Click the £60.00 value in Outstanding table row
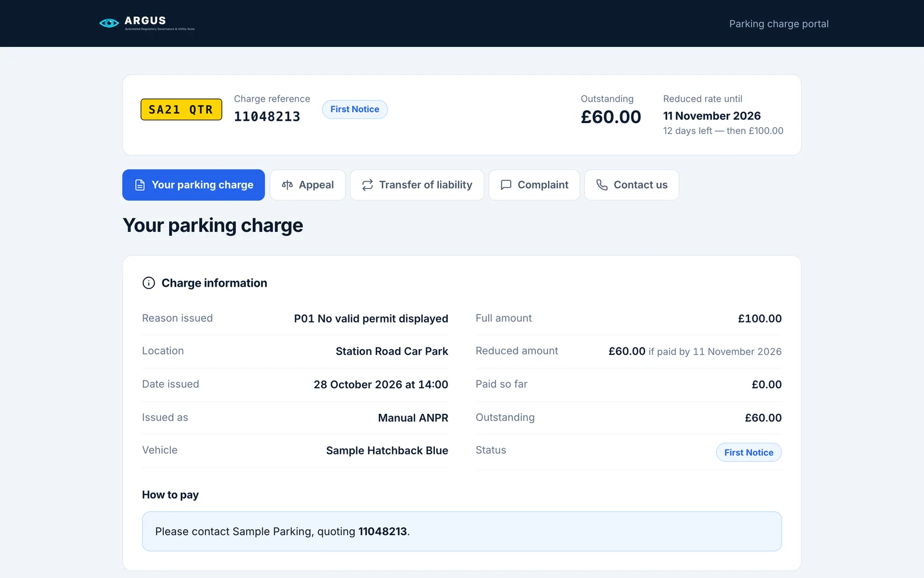 [763, 418]
